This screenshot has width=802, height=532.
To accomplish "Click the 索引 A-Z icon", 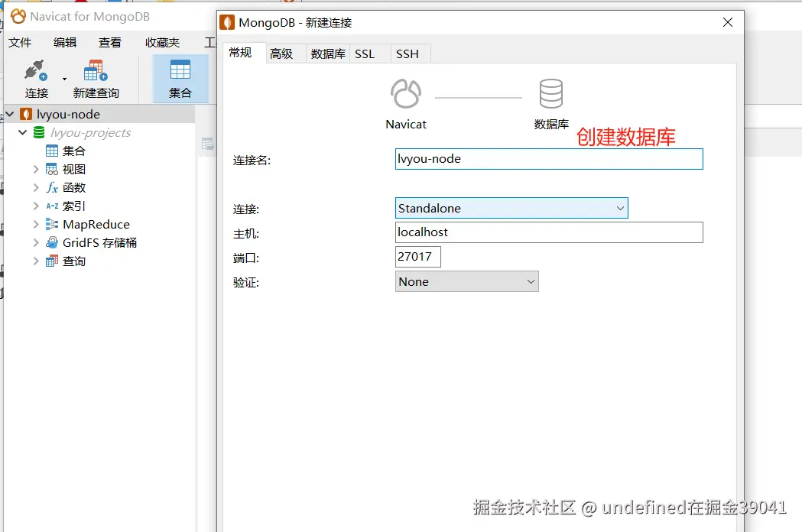I will [x=52, y=206].
